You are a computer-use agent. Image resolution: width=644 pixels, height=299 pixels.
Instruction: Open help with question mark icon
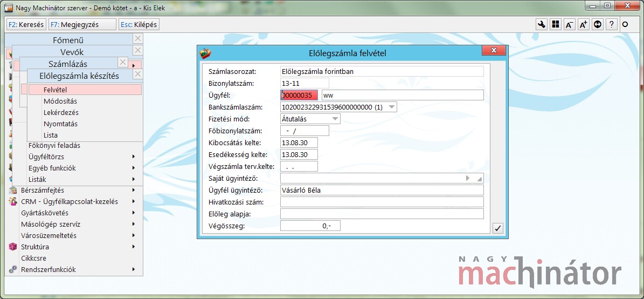pos(612,24)
